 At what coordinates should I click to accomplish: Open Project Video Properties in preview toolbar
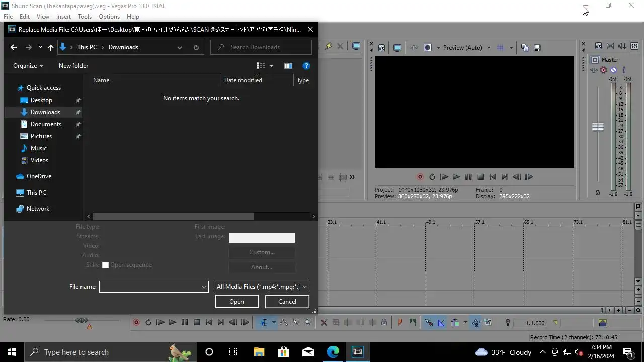(381, 48)
